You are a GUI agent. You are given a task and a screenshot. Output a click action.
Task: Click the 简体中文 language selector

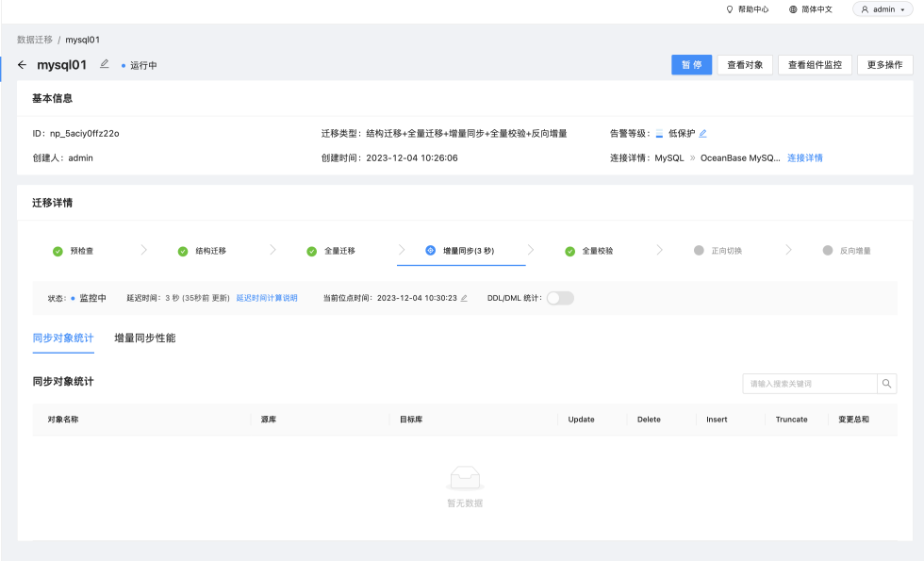[811, 9]
